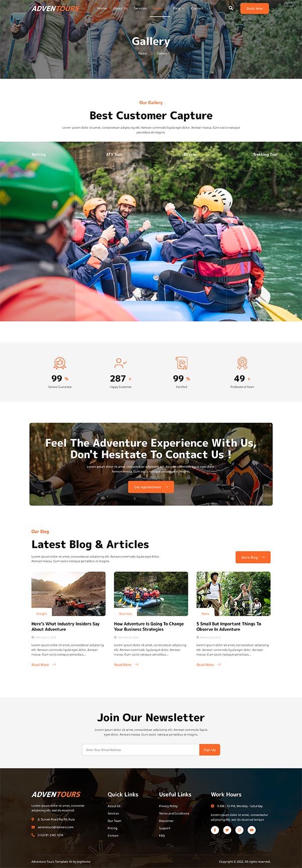Click the Service Guarantee thumbs-up badge icon
Screen dimensions: 302x868
point(60,363)
